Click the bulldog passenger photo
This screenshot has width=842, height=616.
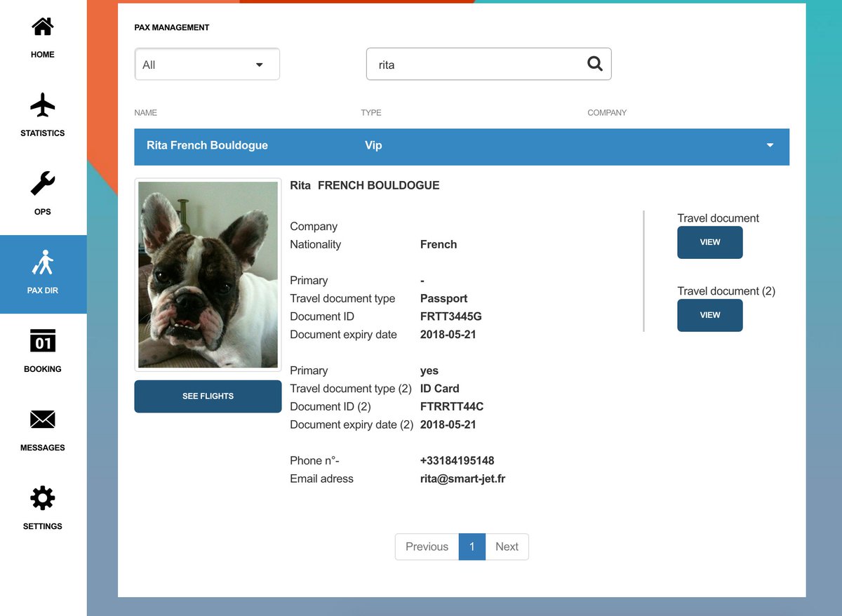[208, 274]
